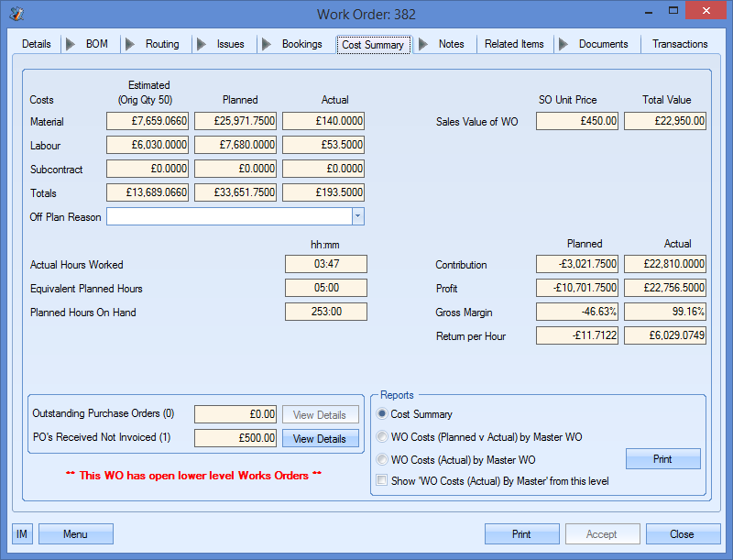Click the IM button at the bottom left
Viewport: 733px width, 560px height.
point(23,534)
